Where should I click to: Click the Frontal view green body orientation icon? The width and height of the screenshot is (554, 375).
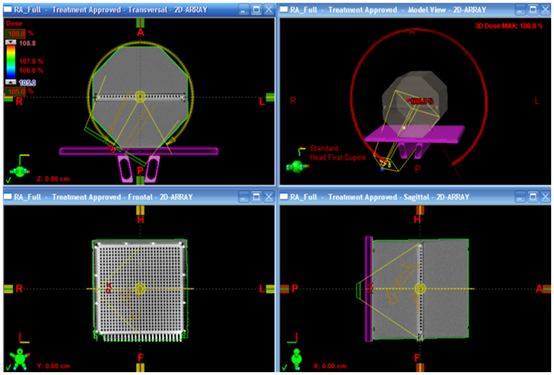20,358
